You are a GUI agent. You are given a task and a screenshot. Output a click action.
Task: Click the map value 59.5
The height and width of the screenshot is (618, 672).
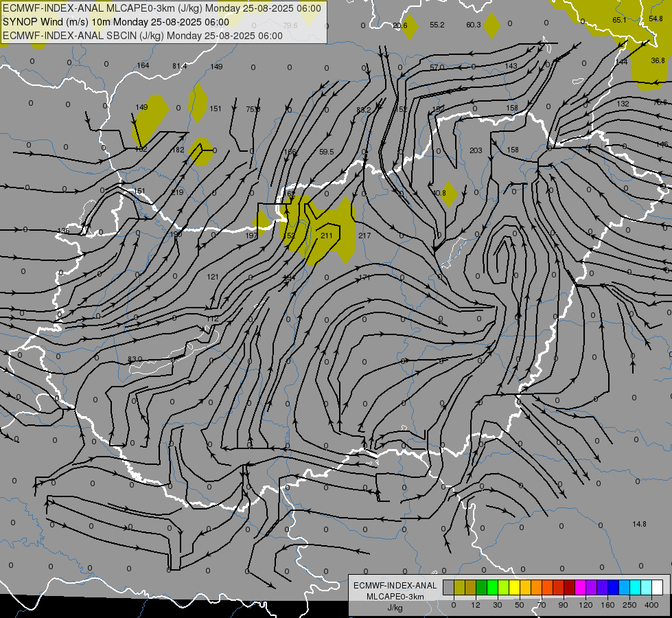click(327, 152)
